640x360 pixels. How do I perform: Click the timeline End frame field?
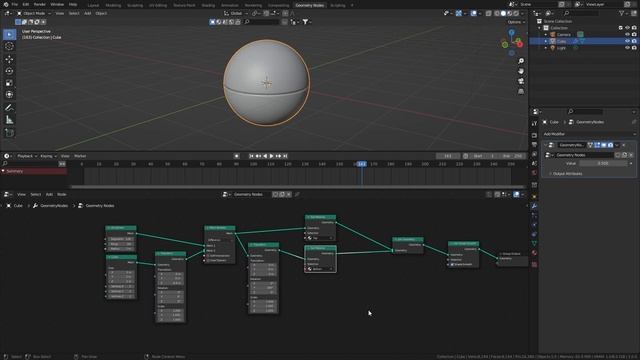click(513, 156)
